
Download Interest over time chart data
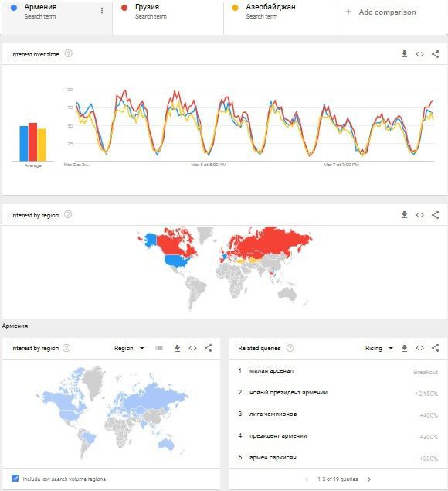pyautogui.click(x=404, y=54)
